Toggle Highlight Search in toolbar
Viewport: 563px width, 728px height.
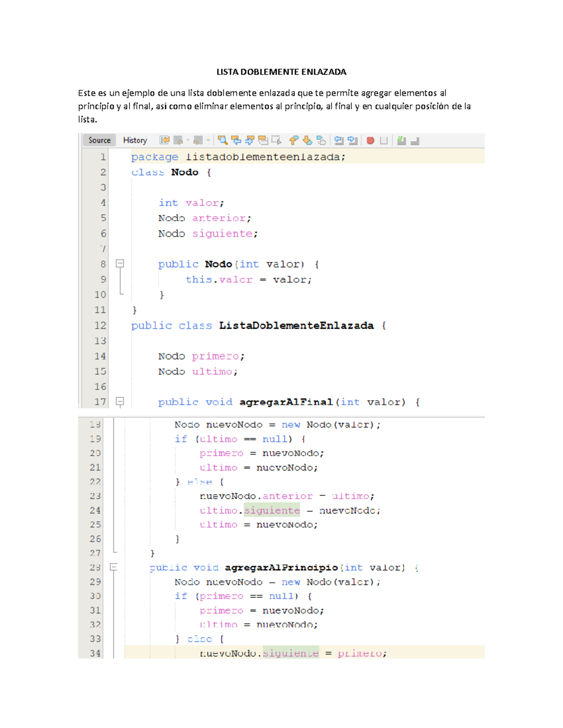[263, 140]
